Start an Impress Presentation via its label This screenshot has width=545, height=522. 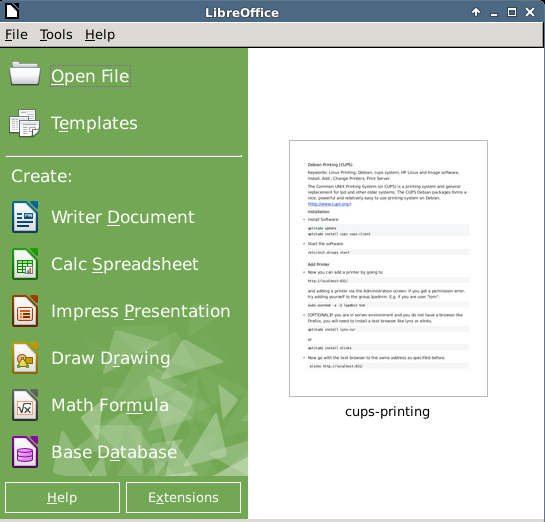pos(141,311)
